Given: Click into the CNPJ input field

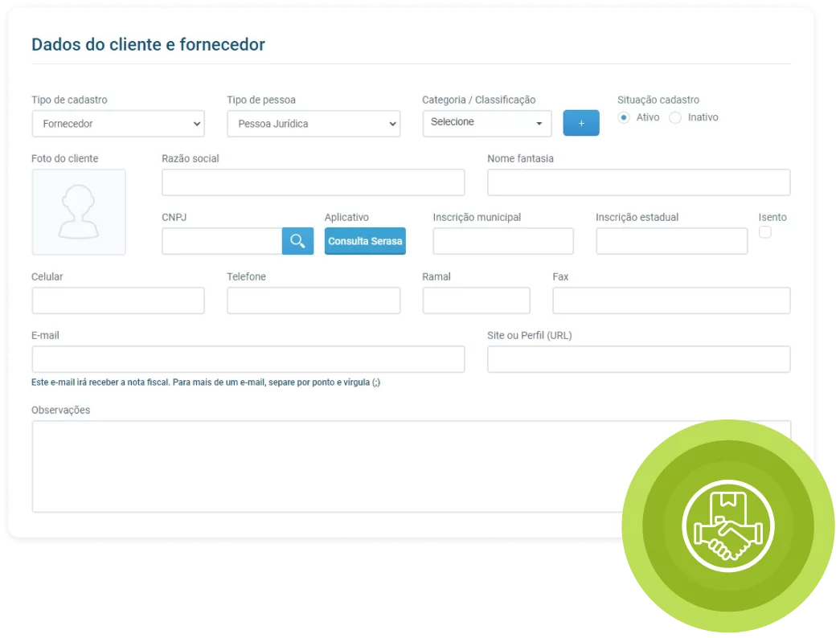Looking at the screenshot, I should tap(222, 241).
